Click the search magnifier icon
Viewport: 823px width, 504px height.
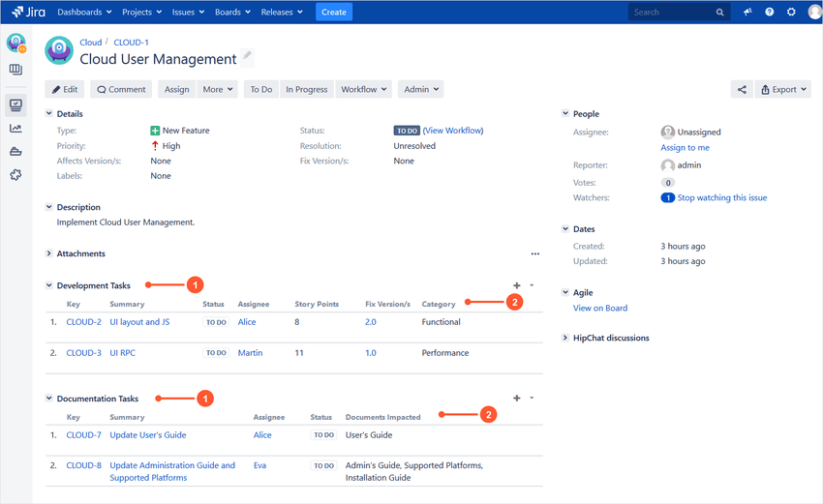(x=719, y=12)
